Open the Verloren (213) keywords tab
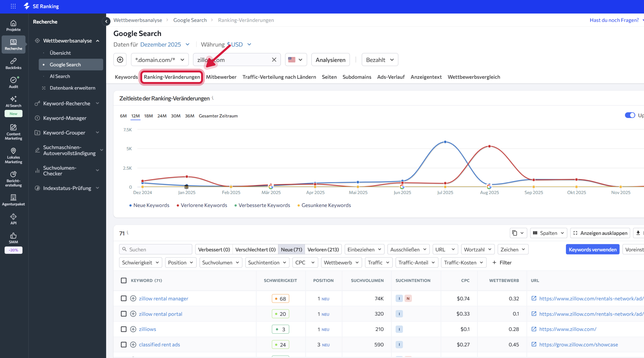Screen dimensions: 644x358 (x=323, y=249)
